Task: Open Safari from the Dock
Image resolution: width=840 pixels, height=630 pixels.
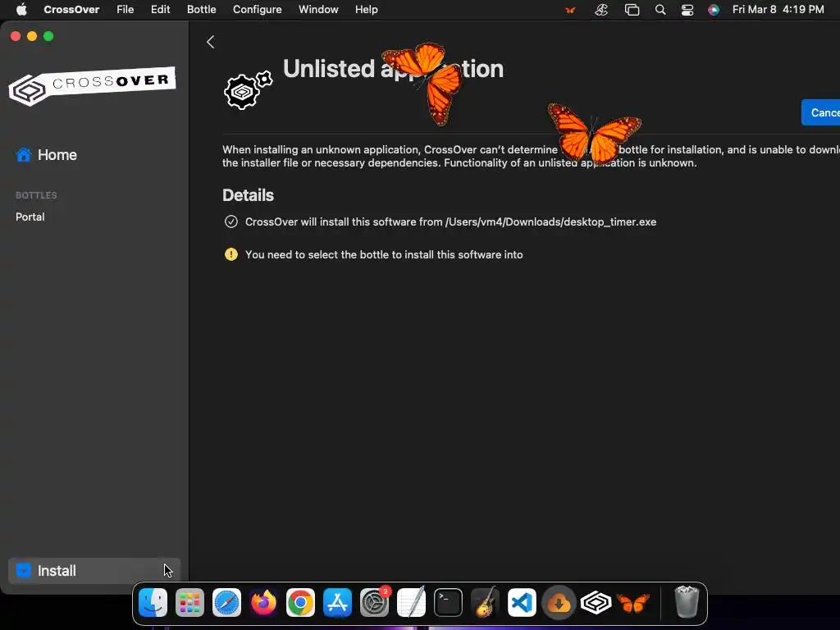Action: point(226,602)
